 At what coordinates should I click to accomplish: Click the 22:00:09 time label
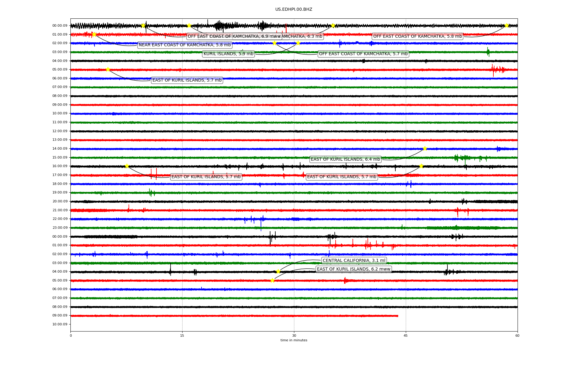tap(60, 219)
